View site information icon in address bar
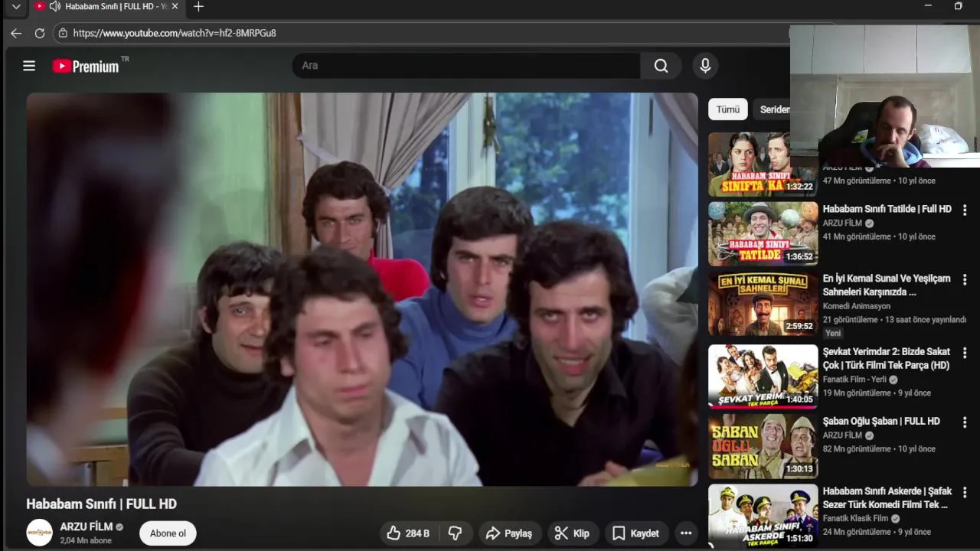This screenshot has width=980, height=551. (x=63, y=33)
